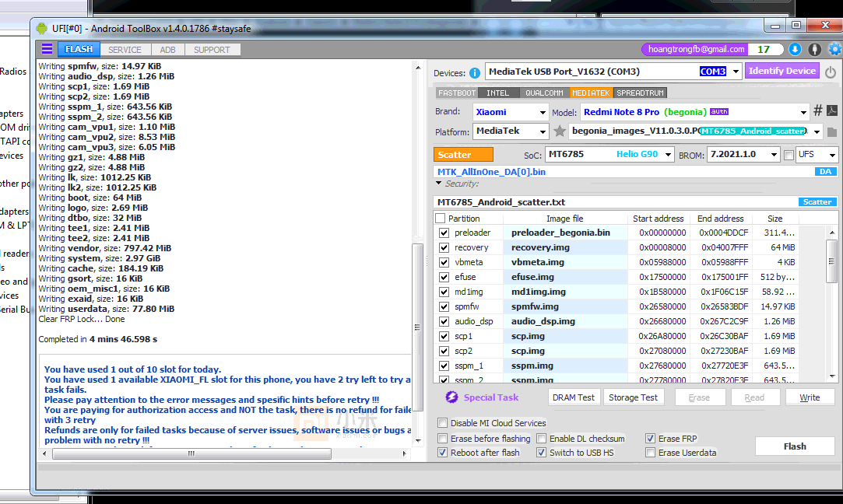This screenshot has width=843, height=504.
Task: Click the log panel horizontal scrollbar thumb
Action: (x=191, y=453)
